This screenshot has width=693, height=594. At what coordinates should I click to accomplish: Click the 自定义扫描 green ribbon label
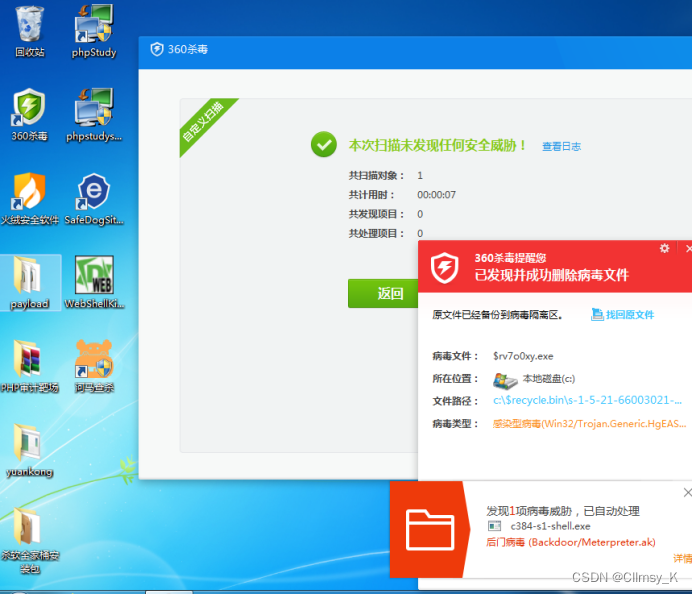[203, 122]
